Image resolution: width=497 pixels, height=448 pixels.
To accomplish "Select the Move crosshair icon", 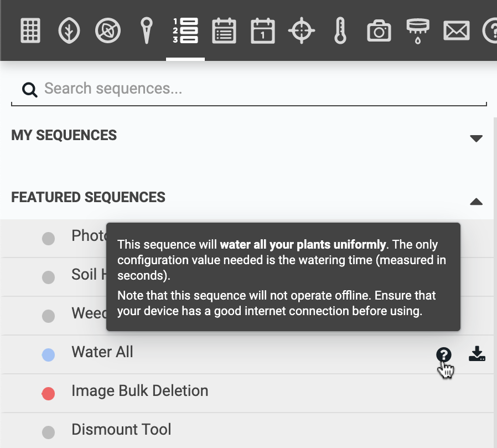I will pyautogui.click(x=301, y=30).
